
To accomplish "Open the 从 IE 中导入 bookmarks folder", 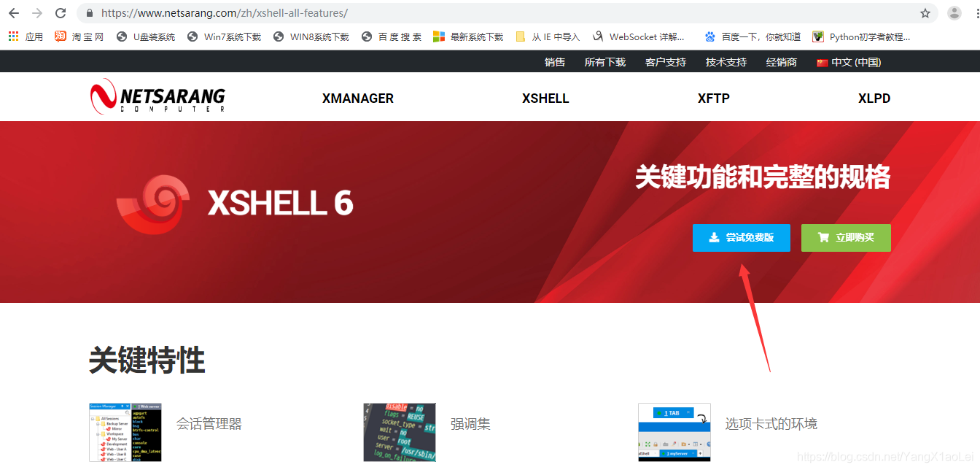I will point(548,36).
